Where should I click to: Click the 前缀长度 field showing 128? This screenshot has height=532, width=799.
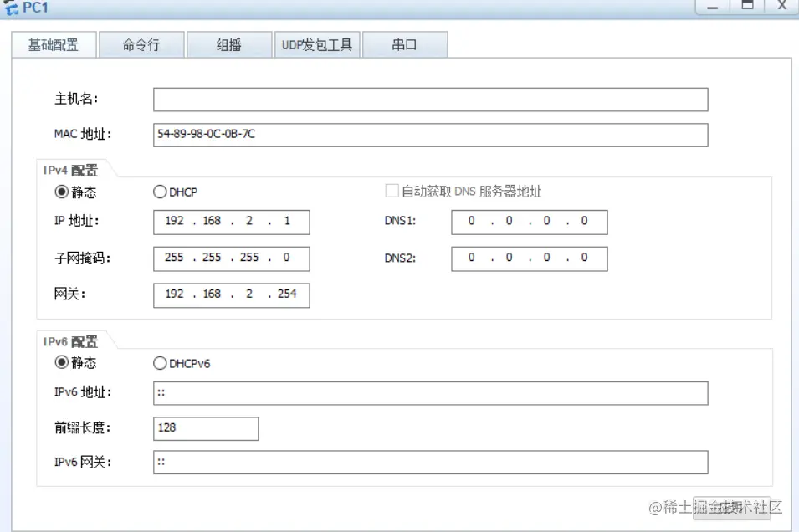(206, 428)
